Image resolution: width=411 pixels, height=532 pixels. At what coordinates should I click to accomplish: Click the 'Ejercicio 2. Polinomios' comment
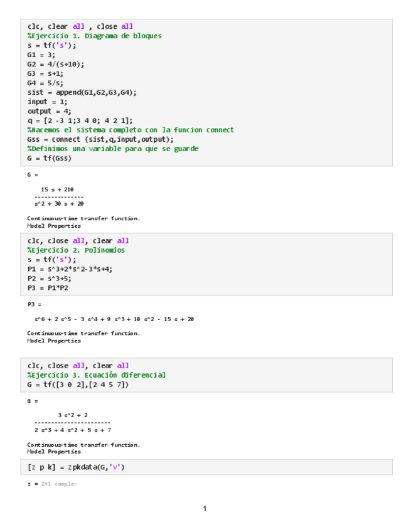click(76, 250)
